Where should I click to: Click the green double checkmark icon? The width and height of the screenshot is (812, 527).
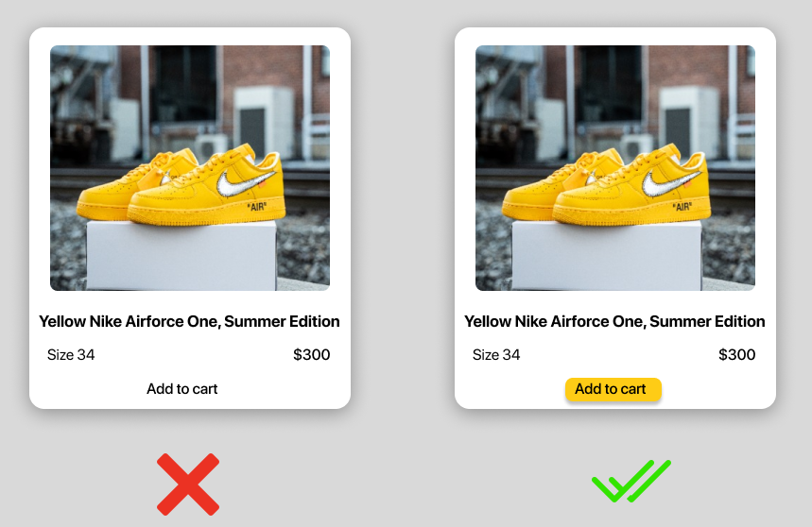pos(631,481)
